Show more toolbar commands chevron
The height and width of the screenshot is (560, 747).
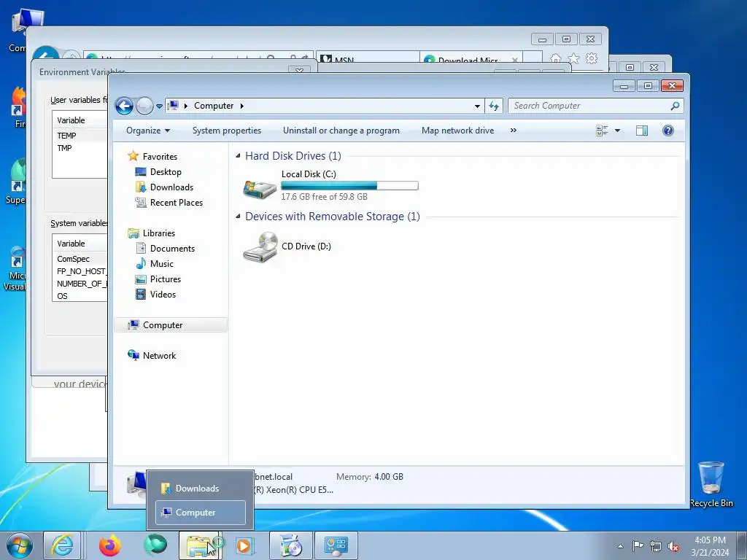click(x=513, y=131)
